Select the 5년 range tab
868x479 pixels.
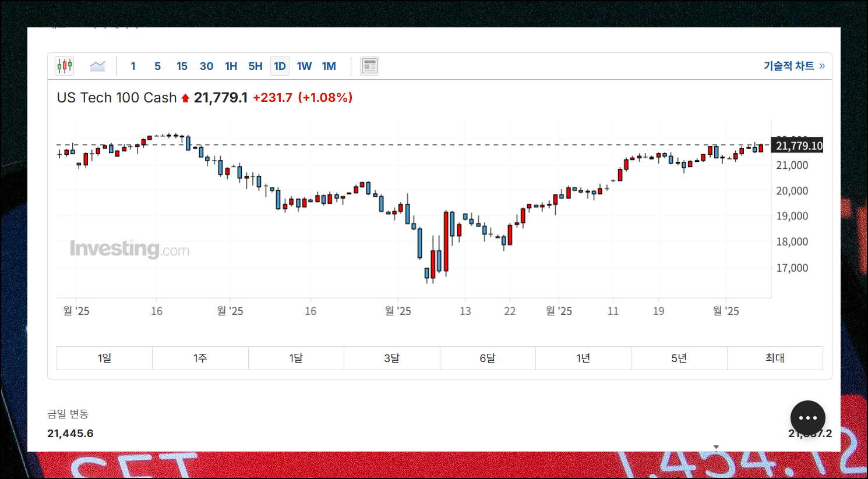click(679, 358)
